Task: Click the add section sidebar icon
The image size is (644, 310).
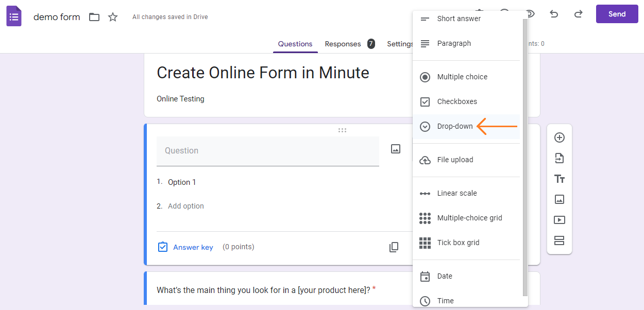Action: click(559, 240)
